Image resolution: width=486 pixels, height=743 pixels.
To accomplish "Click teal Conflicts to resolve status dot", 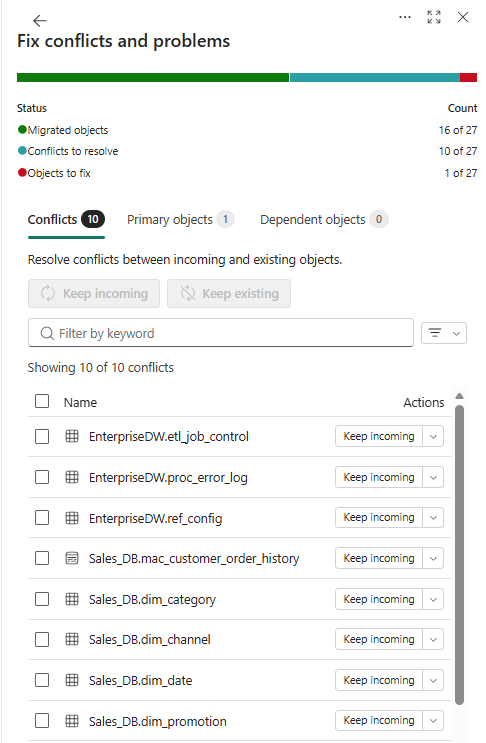I will point(22,151).
